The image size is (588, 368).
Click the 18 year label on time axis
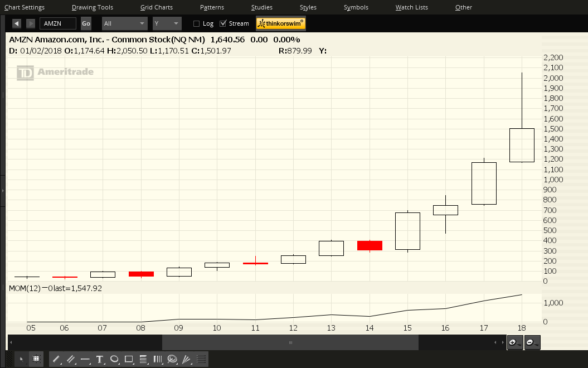522,328
